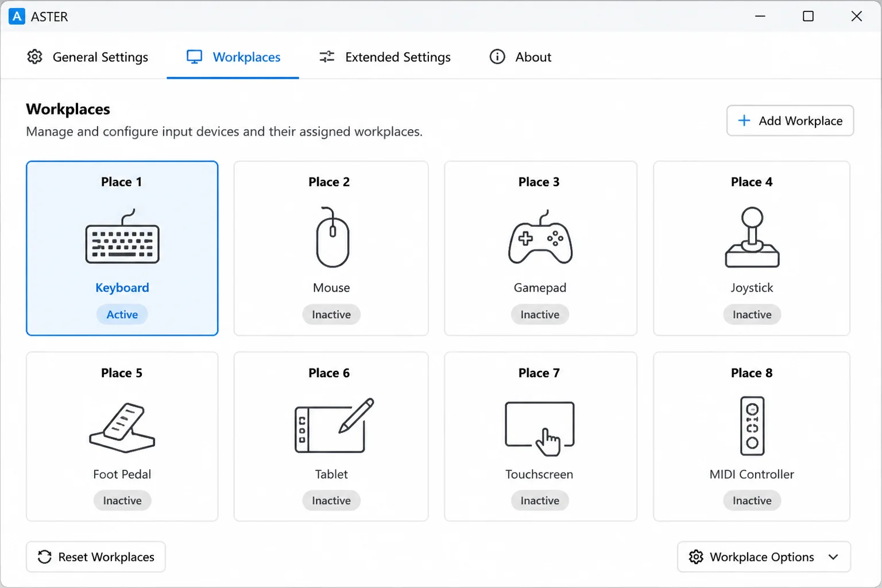Click the 'Manage and configure input devices' description
The height and width of the screenshot is (588, 882).
click(225, 131)
